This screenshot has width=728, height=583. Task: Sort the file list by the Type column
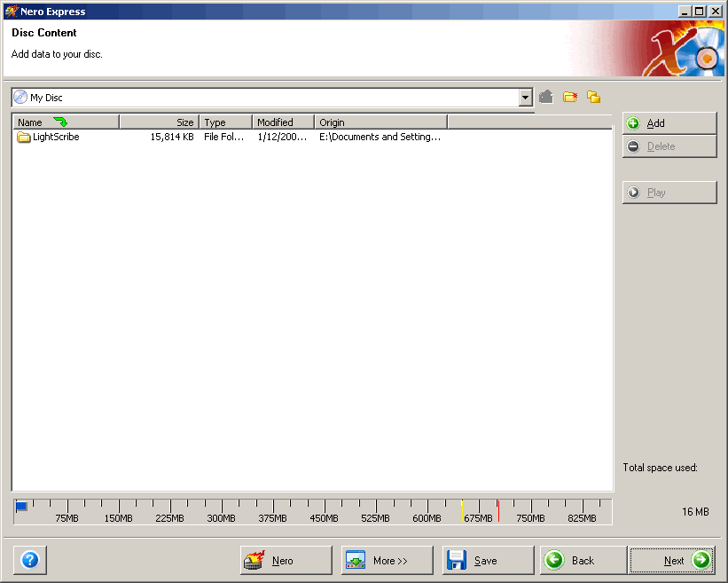[225, 122]
